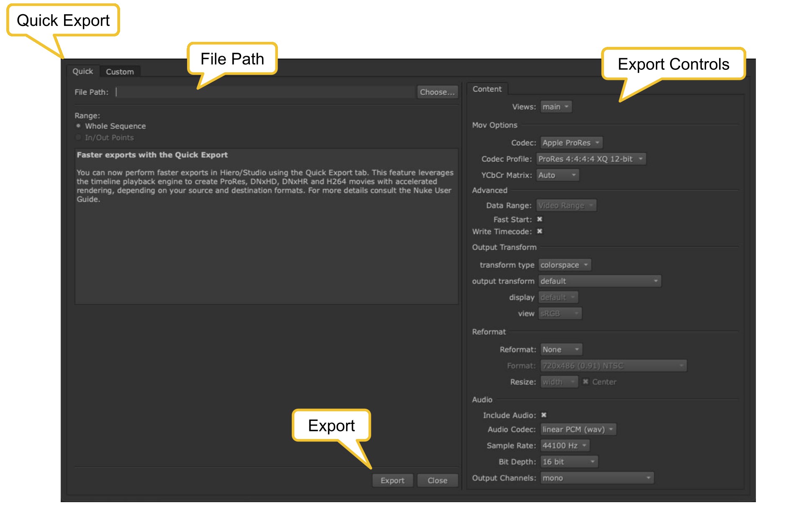The height and width of the screenshot is (531, 812).
Task: Open the Reformat None dropdown
Action: 561,349
